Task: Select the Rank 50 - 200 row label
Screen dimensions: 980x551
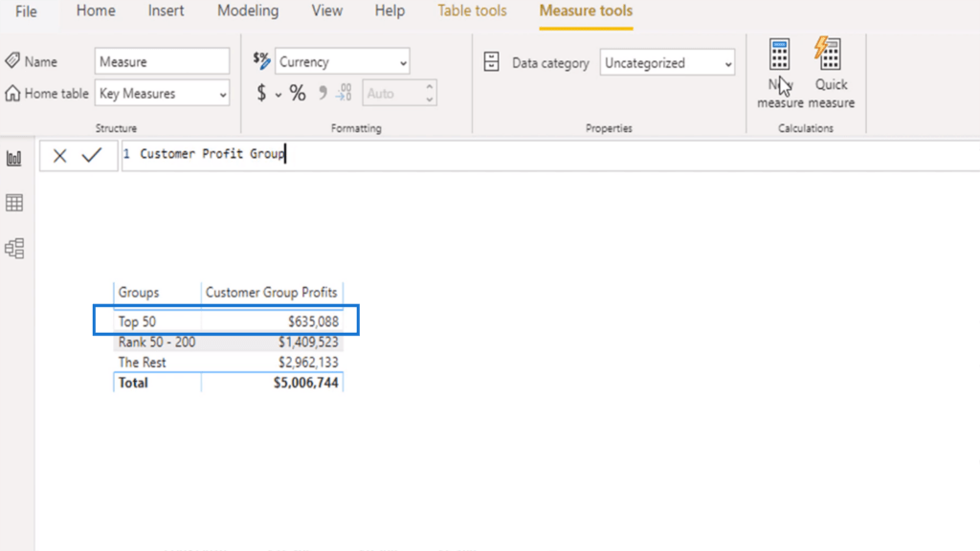Action: tap(157, 342)
